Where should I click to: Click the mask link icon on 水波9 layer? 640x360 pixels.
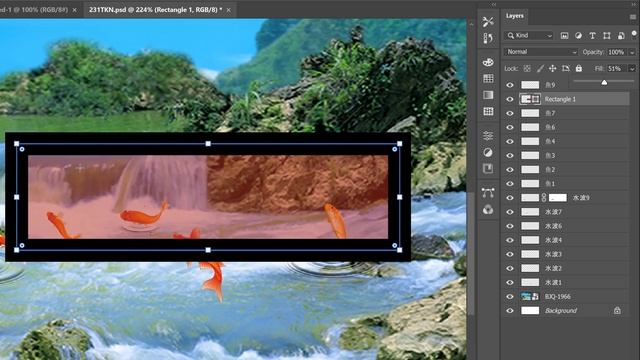pos(544,198)
